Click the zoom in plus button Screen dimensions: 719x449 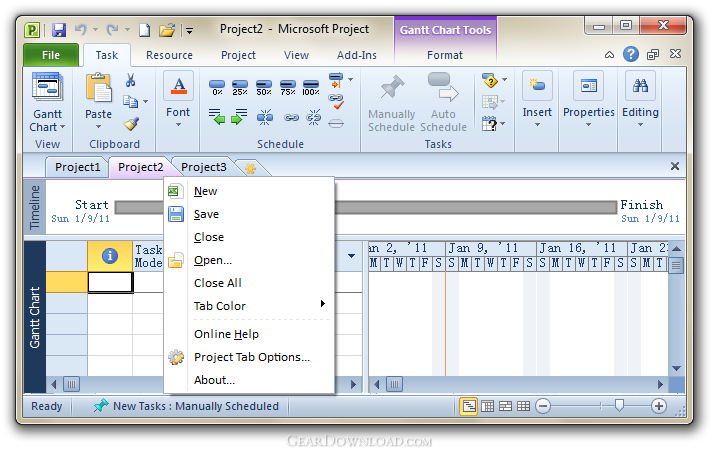click(x=659, y=406)
